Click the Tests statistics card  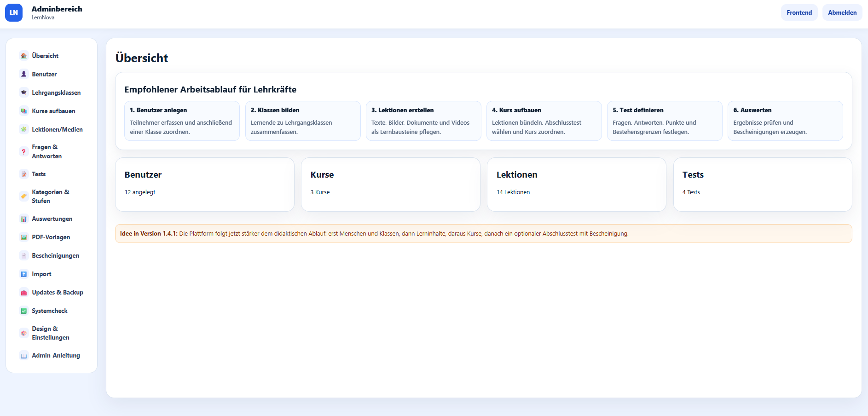(763, 185)
